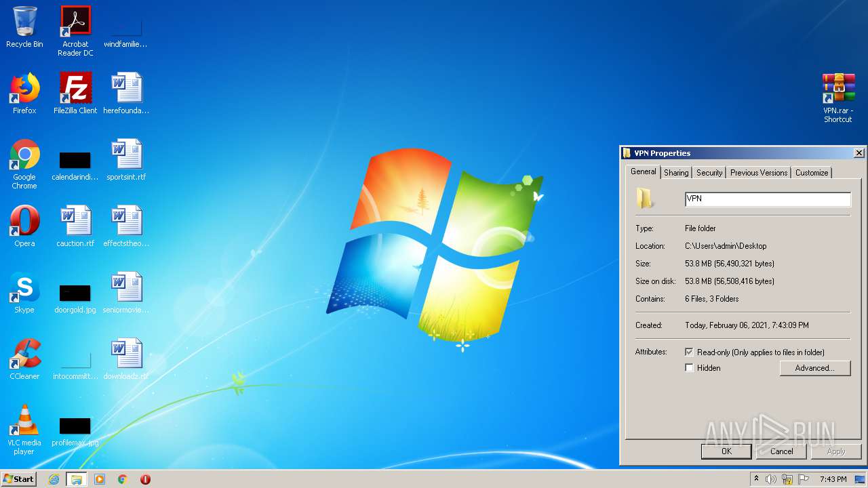The height and width of the screenshot is (488, 868).
Task: Switch to the General tab
Action: click(643, 172)
